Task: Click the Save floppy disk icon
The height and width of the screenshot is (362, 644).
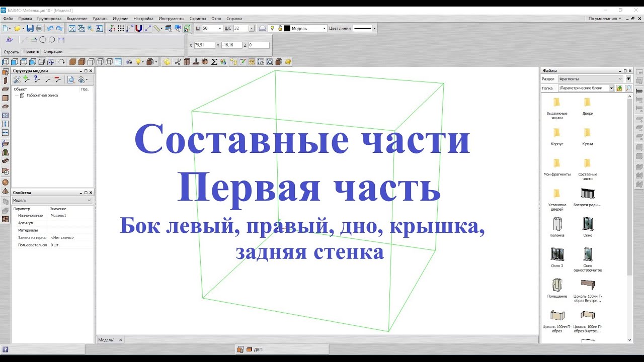Action: pyautogui.click(x=30, y=29)
